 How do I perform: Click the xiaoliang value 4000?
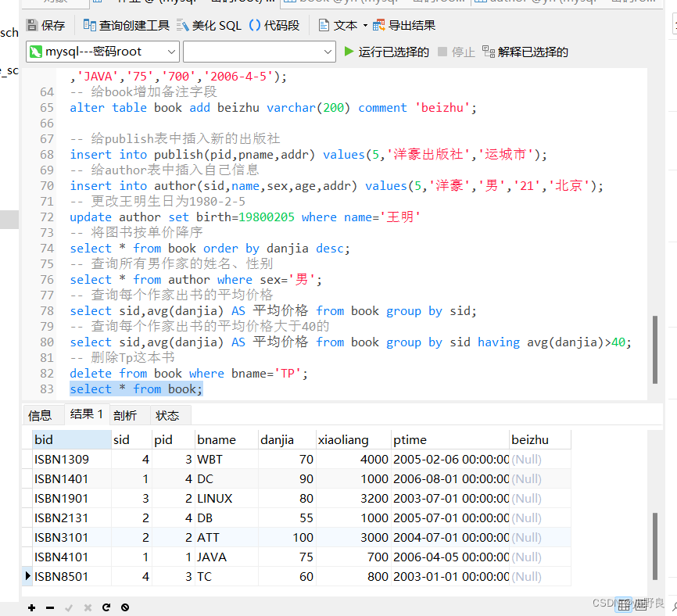click(353, 460)
